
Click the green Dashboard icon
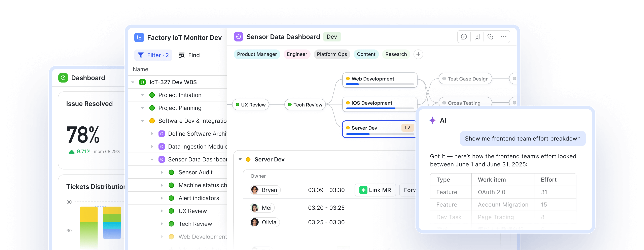click(x=63, y=78)
